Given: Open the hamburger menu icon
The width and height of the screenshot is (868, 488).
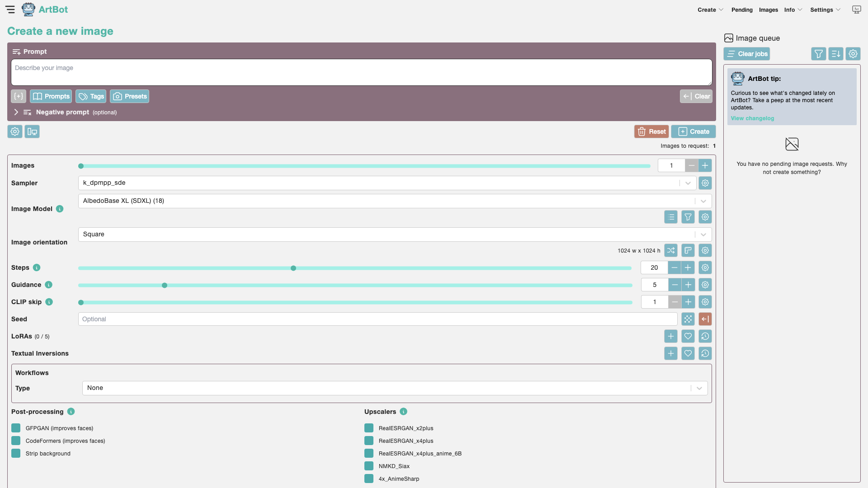Looking at the screenshot, I should pos(10,9).
